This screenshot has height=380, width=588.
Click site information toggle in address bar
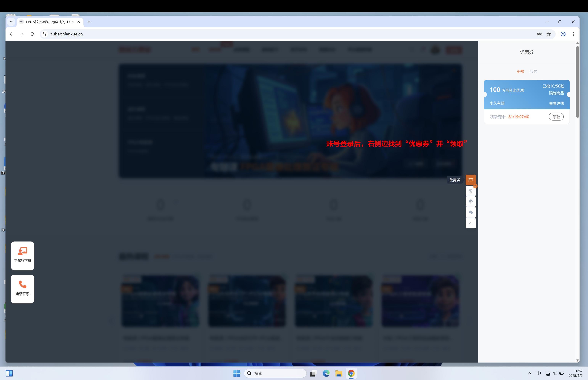click(45, 34)
